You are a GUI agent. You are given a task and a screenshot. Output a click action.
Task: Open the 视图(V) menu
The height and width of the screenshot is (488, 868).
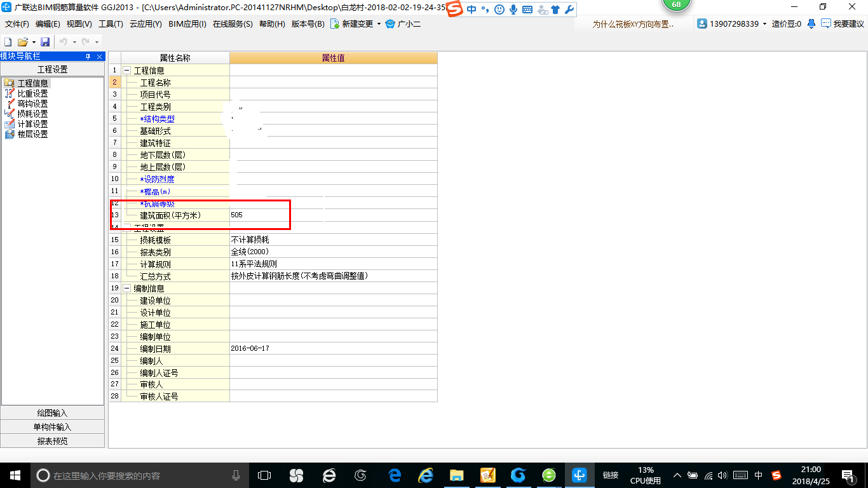click(79, 24)
